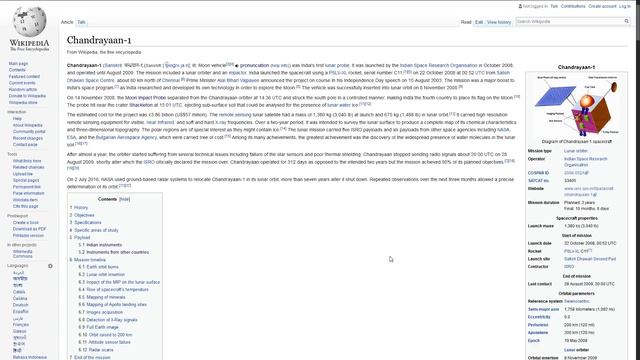Screen dimensions: 640x360
Task: Open Moon Impact Probe link
Action: (x=145, y=98)
